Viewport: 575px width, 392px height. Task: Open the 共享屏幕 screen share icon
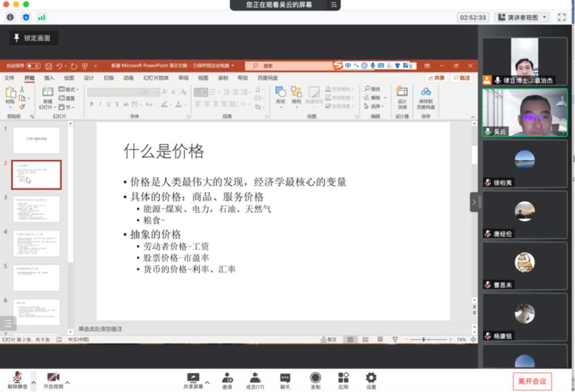[193, 379]
